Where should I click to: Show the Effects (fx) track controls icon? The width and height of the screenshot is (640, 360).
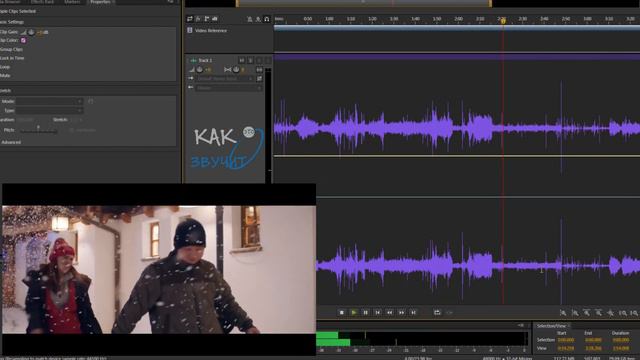point(198,19)
